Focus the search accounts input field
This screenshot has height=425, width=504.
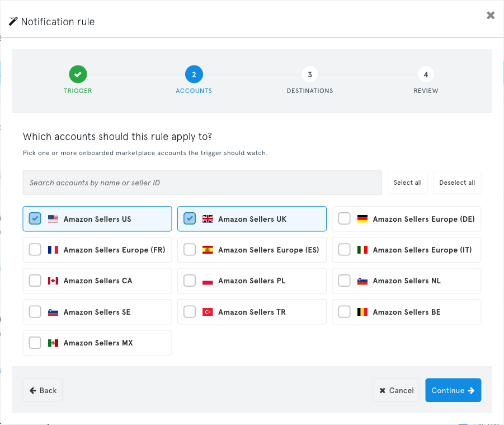point(202,183)
